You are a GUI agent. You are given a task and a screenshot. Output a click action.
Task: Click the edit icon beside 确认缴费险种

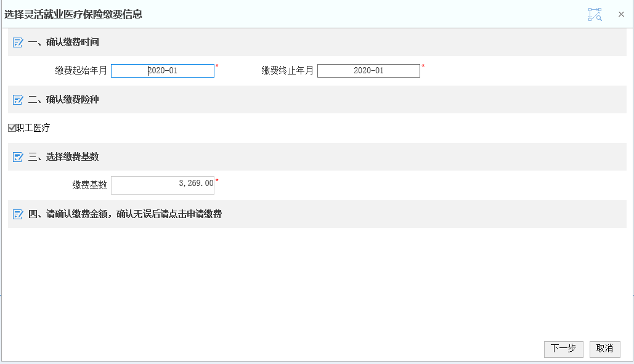tap(18, 100)
